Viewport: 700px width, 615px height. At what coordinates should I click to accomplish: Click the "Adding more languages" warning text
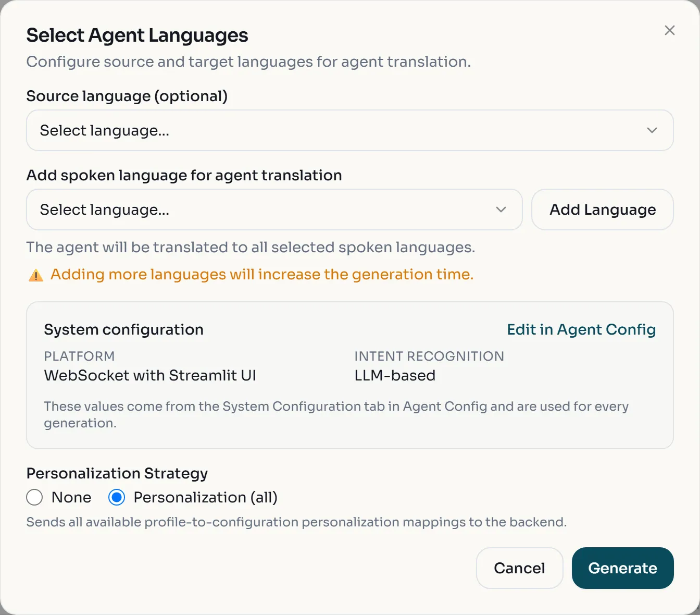[x=262, y=274]
